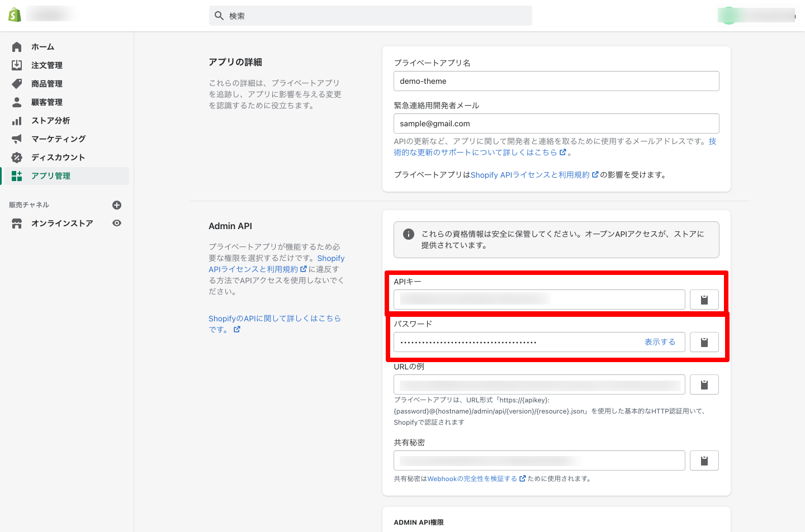Select 顧客管理 in the sidebar
The image size is (805, 532).
(46, 102)
